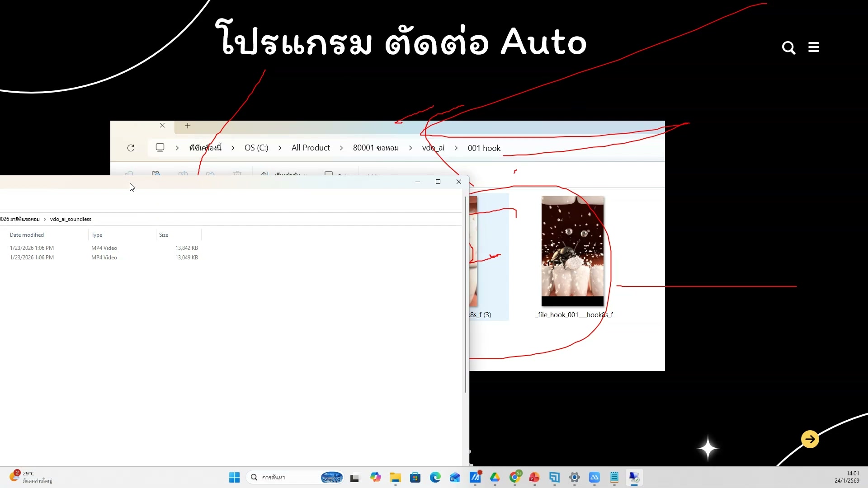Click the refresh icon beside the address bar
The height and width of the screenshot is (488, 868).
pyautogui.click(x=130, y=148)
